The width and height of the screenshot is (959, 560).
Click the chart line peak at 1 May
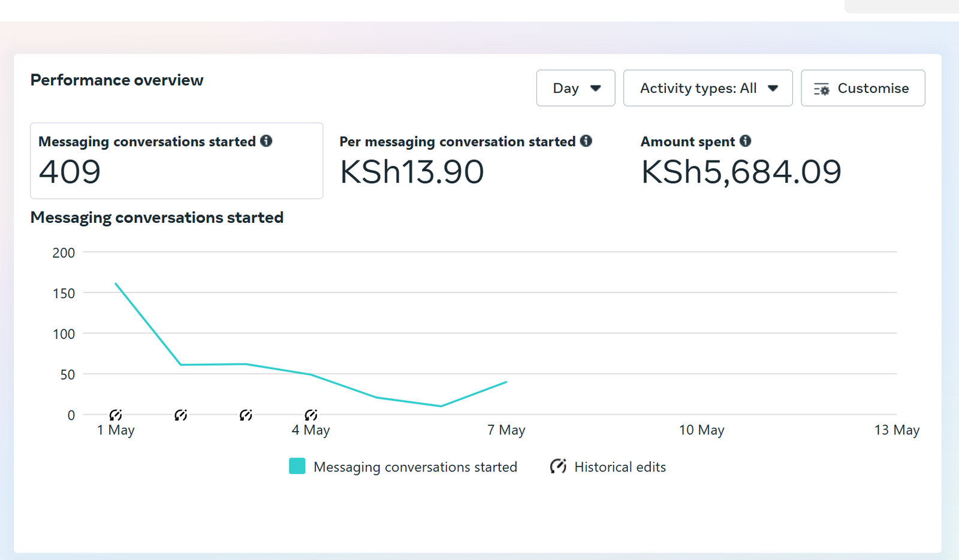tap(116, 283)
